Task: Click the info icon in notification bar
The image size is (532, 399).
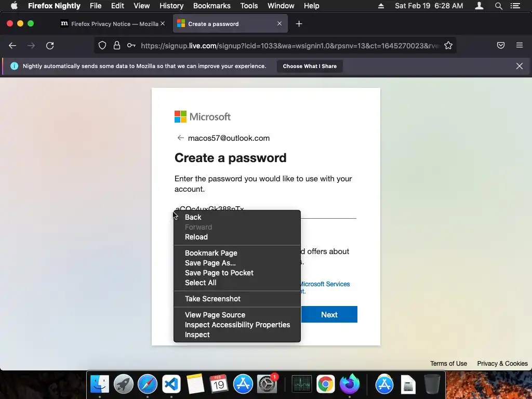Action: click(14, 66)
